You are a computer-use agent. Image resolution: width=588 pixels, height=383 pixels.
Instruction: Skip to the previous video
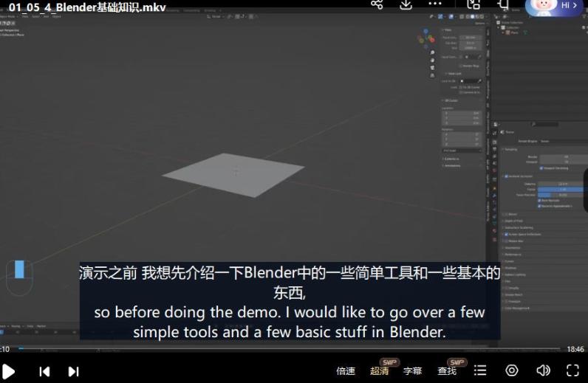coord(44,371)
